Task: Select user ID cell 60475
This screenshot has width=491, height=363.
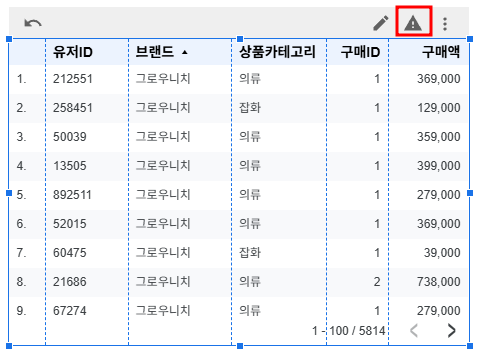Action: click(x=70, y=253)
